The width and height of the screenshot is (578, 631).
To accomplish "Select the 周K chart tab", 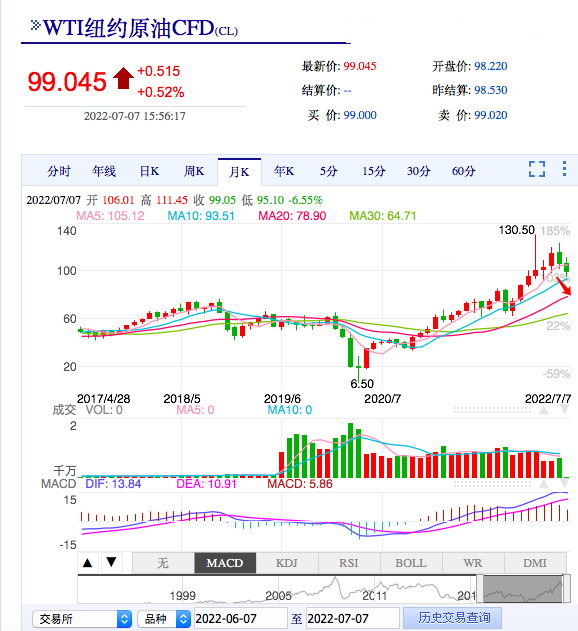I will click(194, 171).
